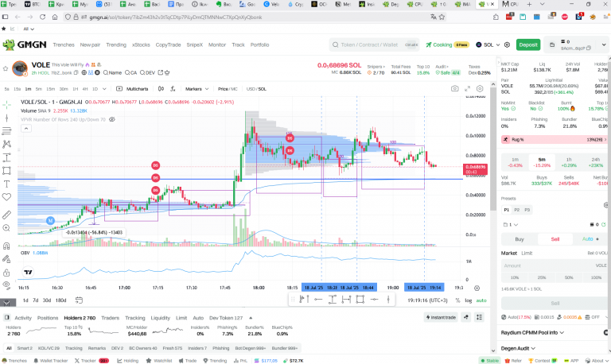The image size is (611, 364).
Task: Choose the pattern drawing tool in left toolbar
Action: [6, 144]
